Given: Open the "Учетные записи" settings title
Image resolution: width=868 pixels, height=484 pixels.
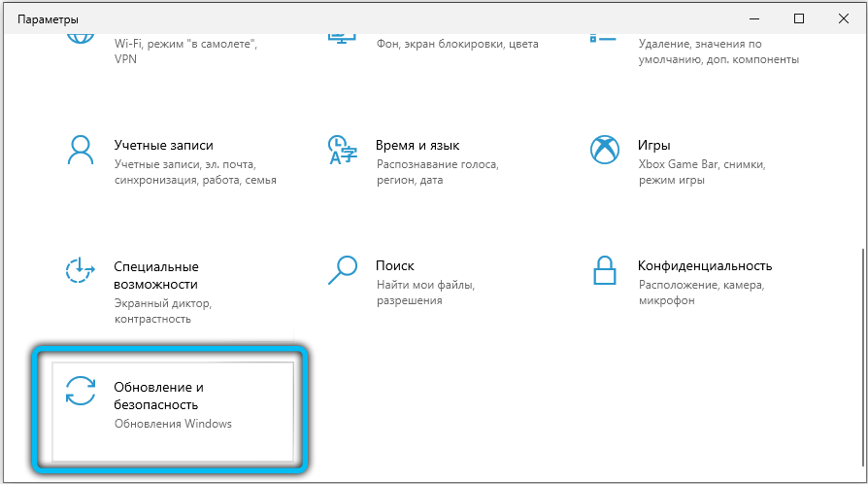Looking at the screenshot, I should tap(163, 145).
